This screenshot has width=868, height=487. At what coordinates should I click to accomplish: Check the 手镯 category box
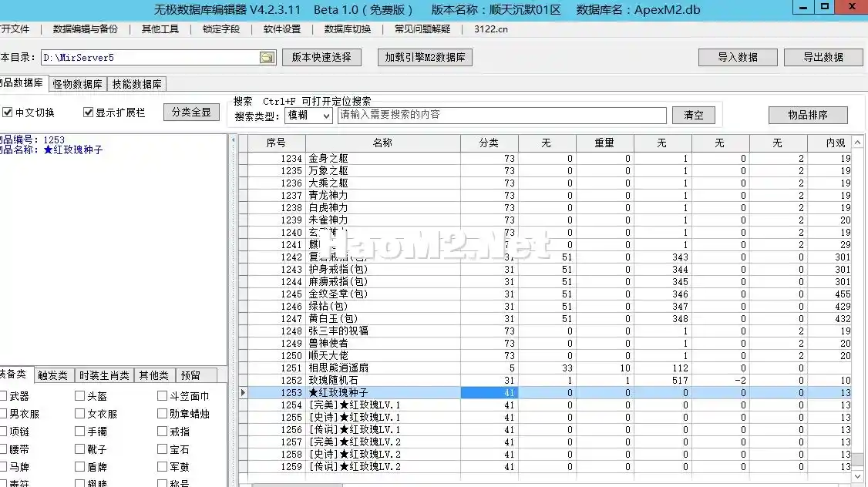[x=79, y=431]
